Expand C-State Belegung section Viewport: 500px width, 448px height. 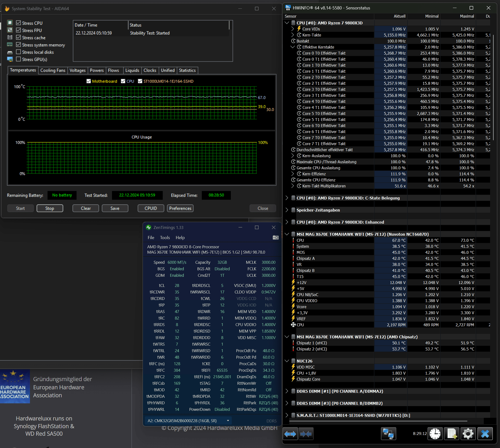(287, 198)
